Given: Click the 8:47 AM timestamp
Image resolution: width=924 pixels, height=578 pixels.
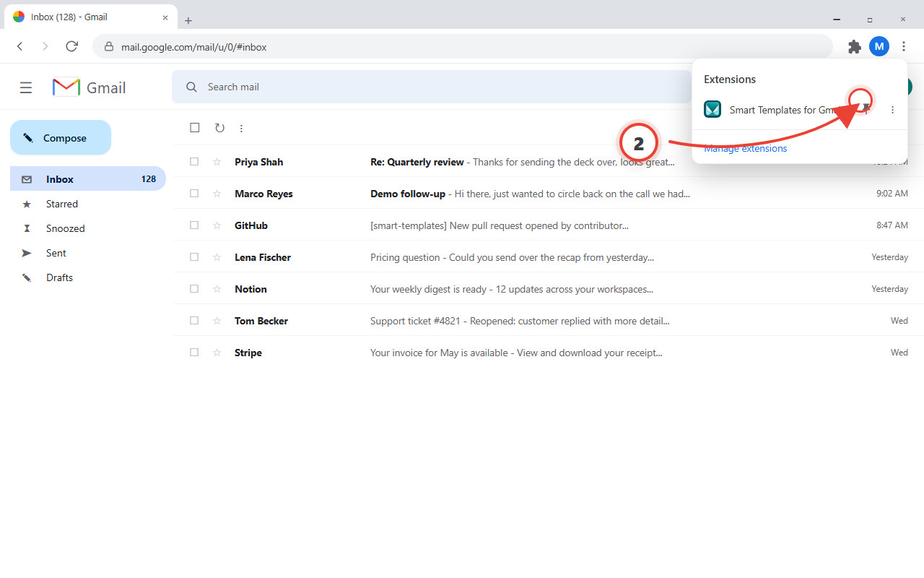Looking at the screenshot, I should point(892,225).
